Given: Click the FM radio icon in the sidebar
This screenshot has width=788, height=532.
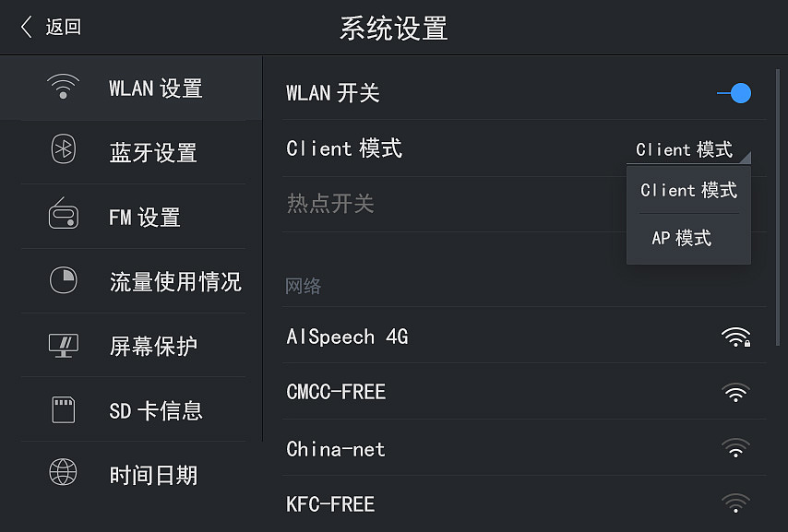Looking at the screenshot, I should click(63, 217).
